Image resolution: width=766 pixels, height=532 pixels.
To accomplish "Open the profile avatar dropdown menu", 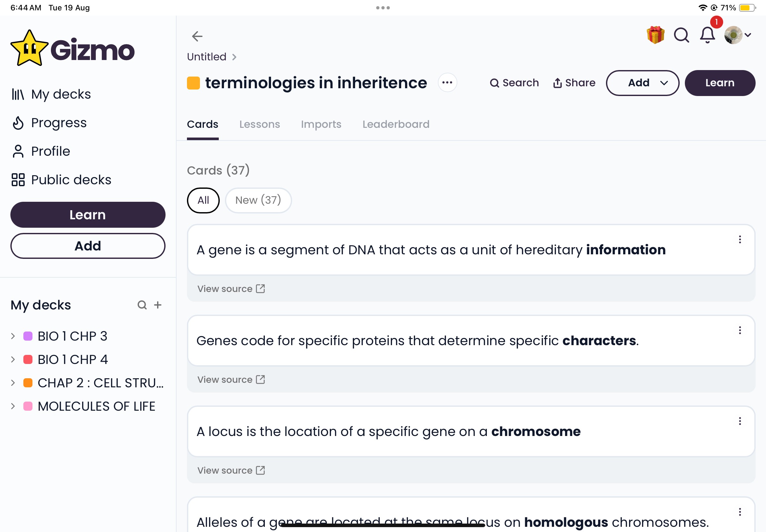I will click(x=738, y=35).
